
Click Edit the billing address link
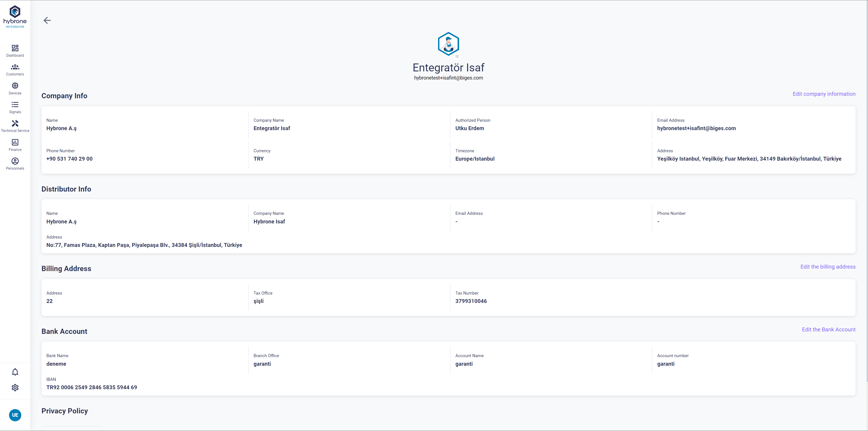[x=828, y=267]
